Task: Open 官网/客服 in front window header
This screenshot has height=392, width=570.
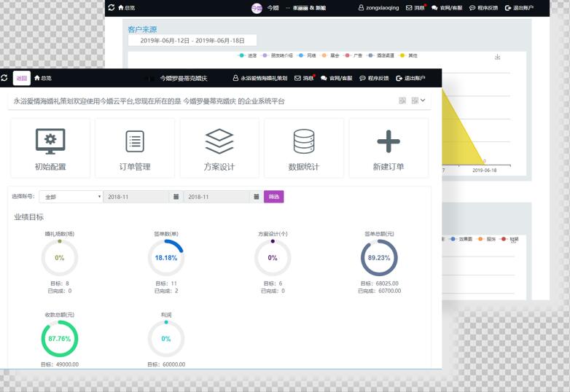Action: [x=336, y=78]
